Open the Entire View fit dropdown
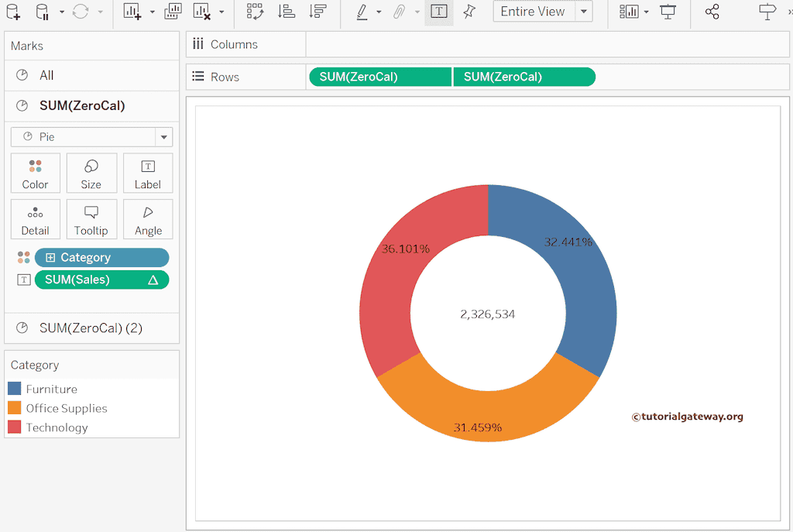Viewport: 793px width, 532px height. pos(584,12)
